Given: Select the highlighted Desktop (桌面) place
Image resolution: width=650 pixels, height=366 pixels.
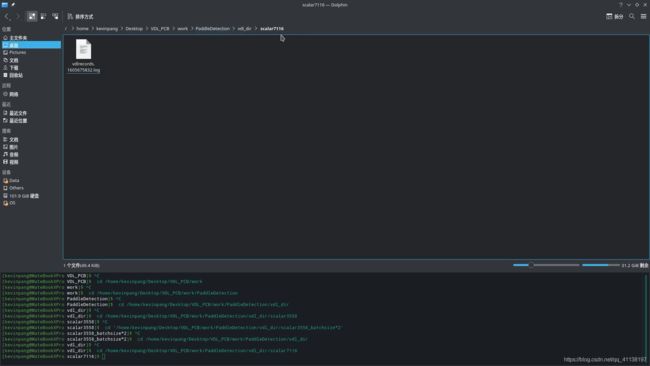Looking at the screenshot, I should (31, 45).
